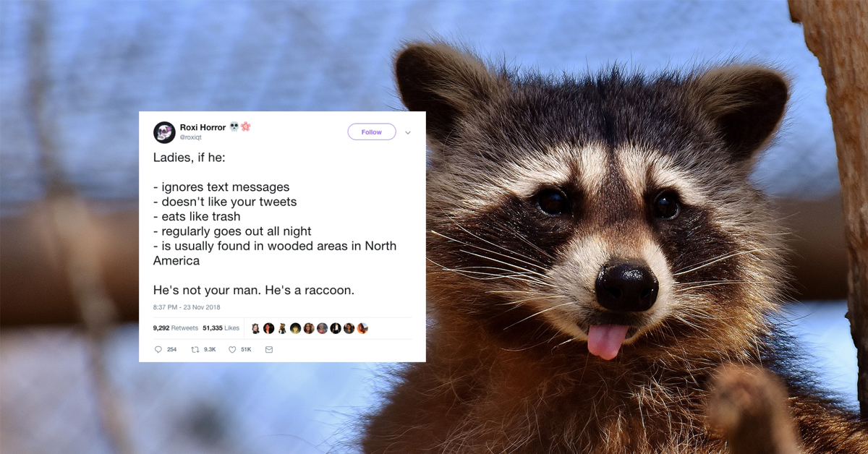Send tweet via envelope message icon
Image resolution: width=868 pixels, height=454 pixels.
pyautogui.click(x=269, y=349)
